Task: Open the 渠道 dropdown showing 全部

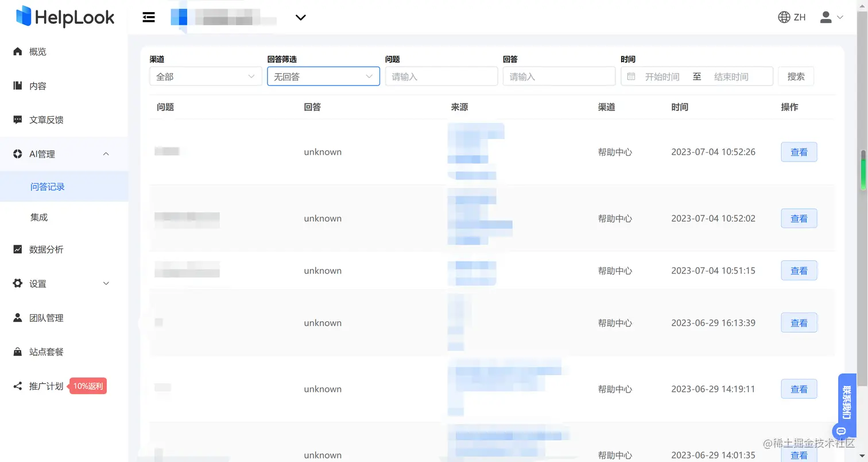Action: pos(206,76)
